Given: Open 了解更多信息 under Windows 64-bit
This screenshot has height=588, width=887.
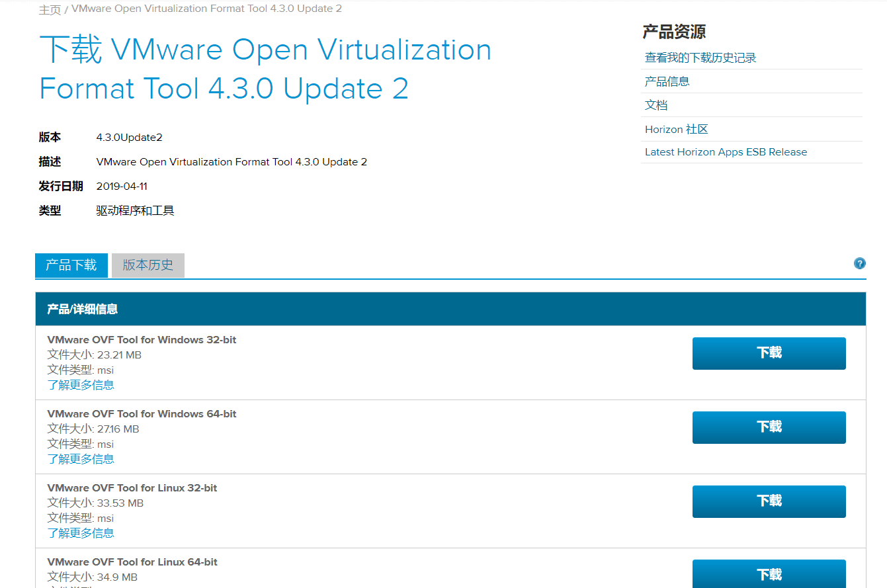Looking at the screenshot, I should click(81, 459).
